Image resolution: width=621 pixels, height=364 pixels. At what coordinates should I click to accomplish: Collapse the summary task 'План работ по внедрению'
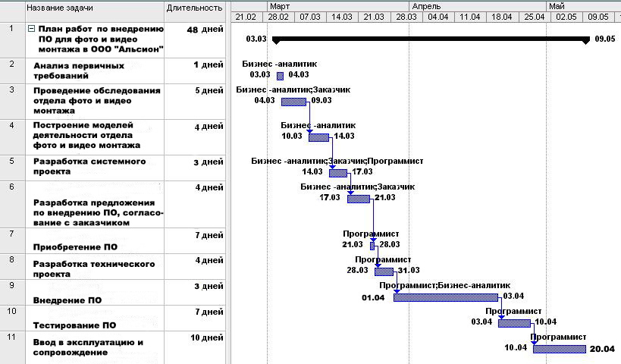pos(31,29)
